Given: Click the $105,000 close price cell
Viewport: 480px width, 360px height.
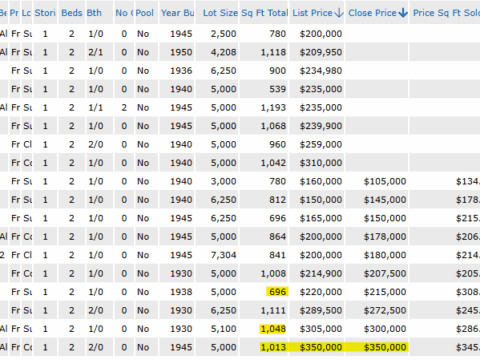Looking at the screenshot, I should [385, 181].
